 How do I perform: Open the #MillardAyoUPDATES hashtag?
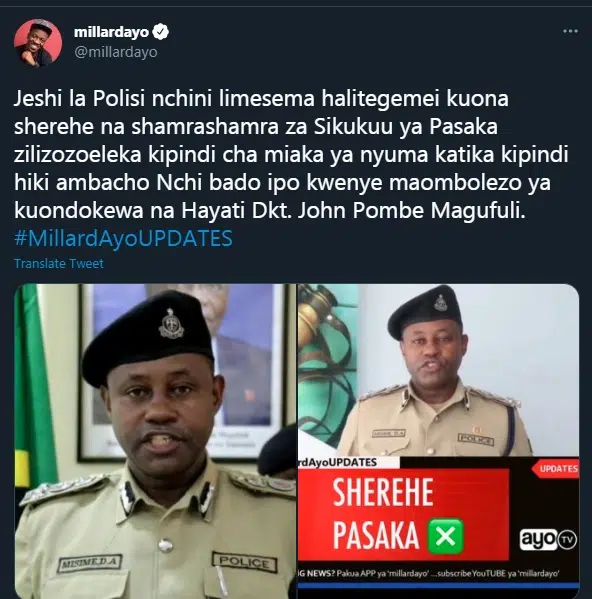click(123, 238)
